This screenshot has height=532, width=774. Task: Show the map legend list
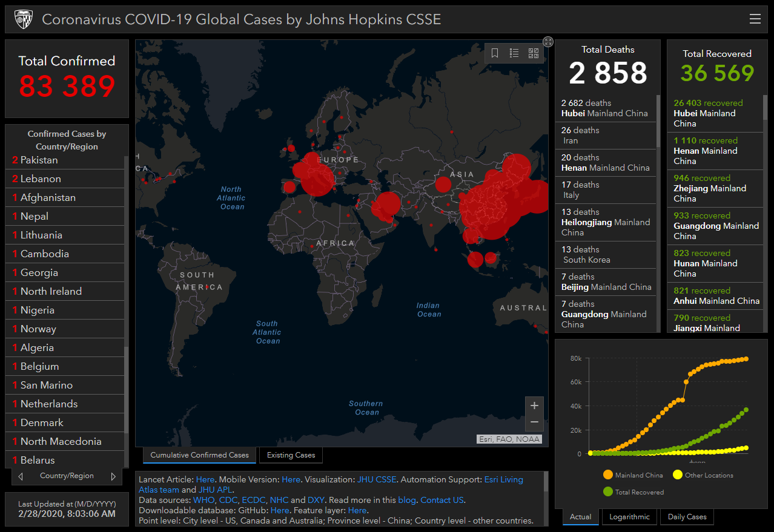(514, 53)
